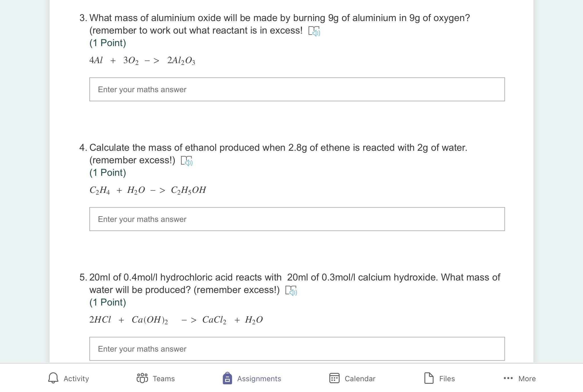Open Immersive Reader for question 3
Viewport: 583px width, 392px height.
tap(314, 31)
